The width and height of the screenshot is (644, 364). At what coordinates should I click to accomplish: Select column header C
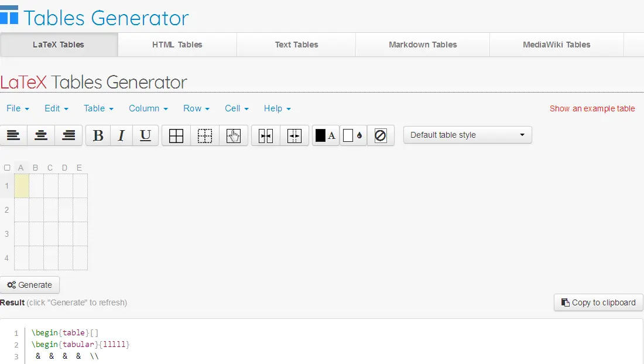50,168
